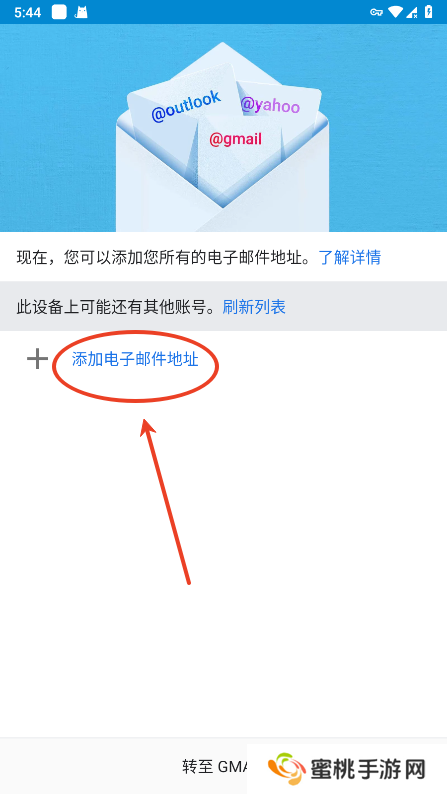This screenshot has height=794, width=447.
Task: Tap the envelope's bottom flap in illustration
Action: click(223, 219)
